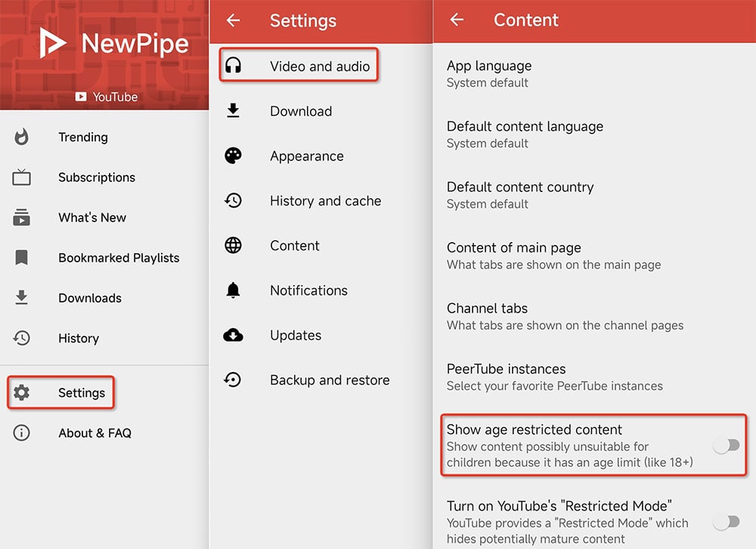This screenshot has width=756, height=549.
Task: Click the About & FAQ info icon
Action: [21, 433]
